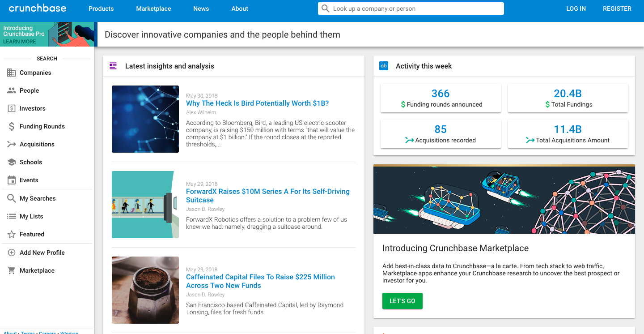This screenshot has height=334, width=644.
Task: Click the 'Discover innovative companies' tagline
Action: point(222,34)
